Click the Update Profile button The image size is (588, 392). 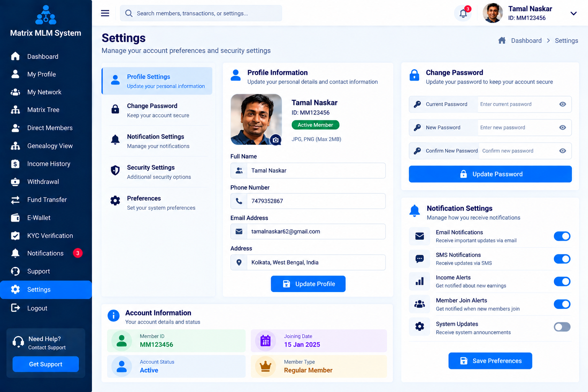308,284
